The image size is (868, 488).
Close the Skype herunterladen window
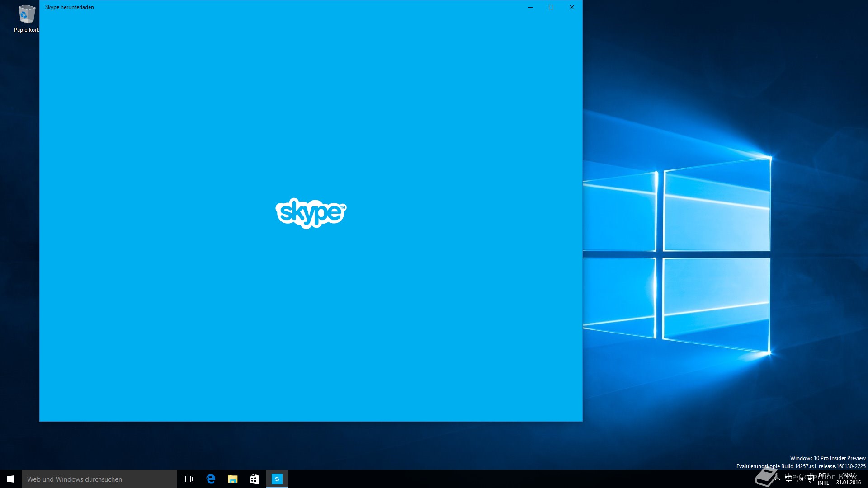pos(572,7)
